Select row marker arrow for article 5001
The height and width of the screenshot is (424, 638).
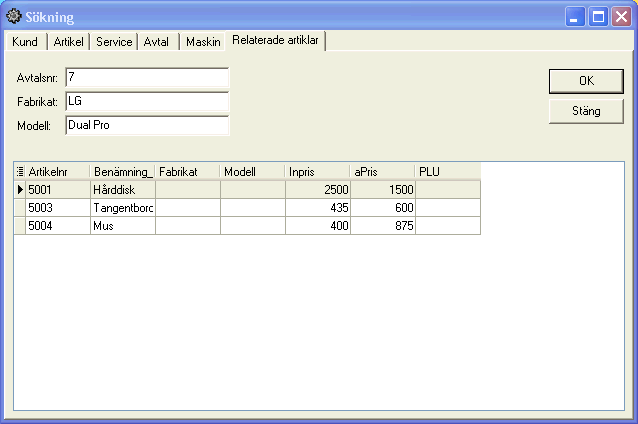click(20, 189)
